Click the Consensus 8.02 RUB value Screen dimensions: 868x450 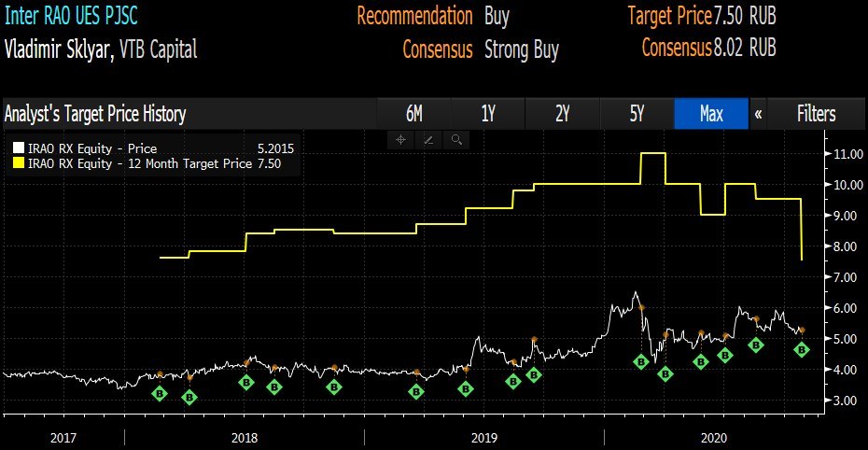coord(745,48)
